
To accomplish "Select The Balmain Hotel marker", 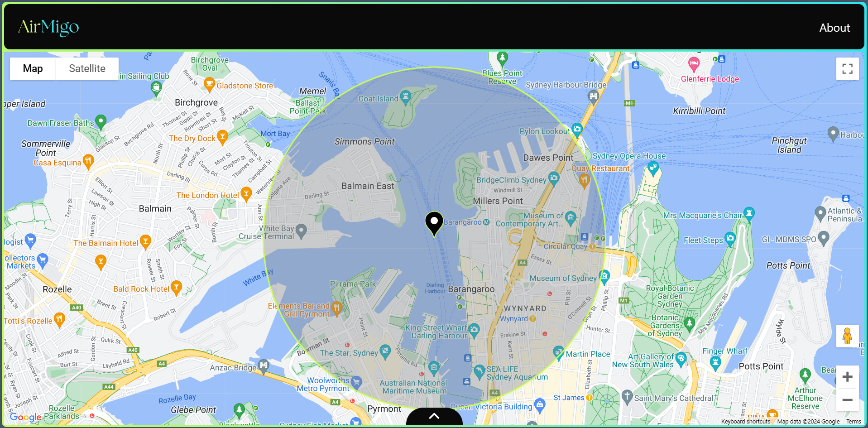I will coord(145,241).
